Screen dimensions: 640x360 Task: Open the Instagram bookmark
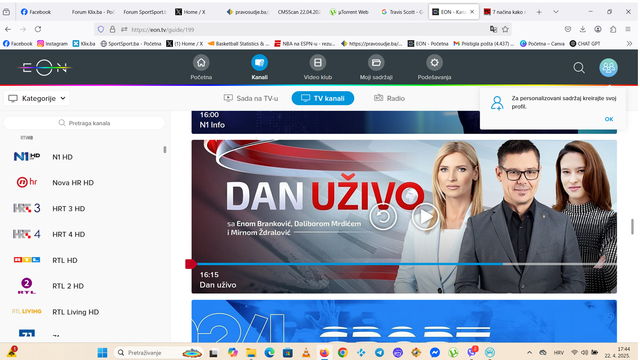pyautogui.click(x=52, y=44)
